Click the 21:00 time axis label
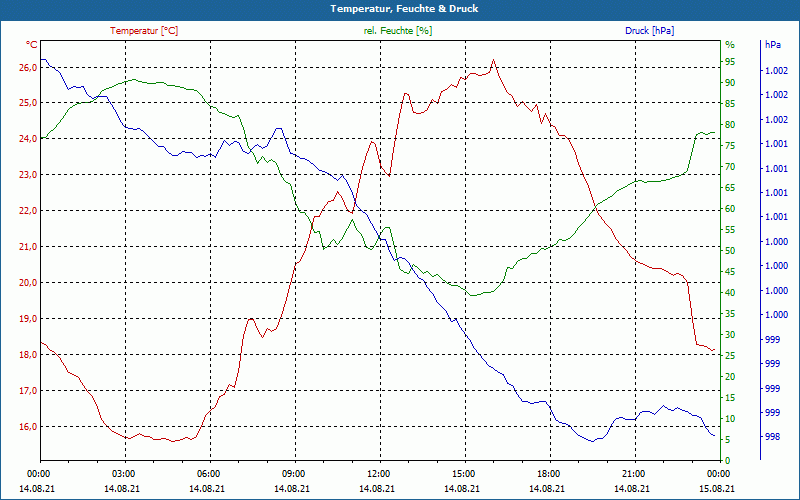 coord(632,474)
